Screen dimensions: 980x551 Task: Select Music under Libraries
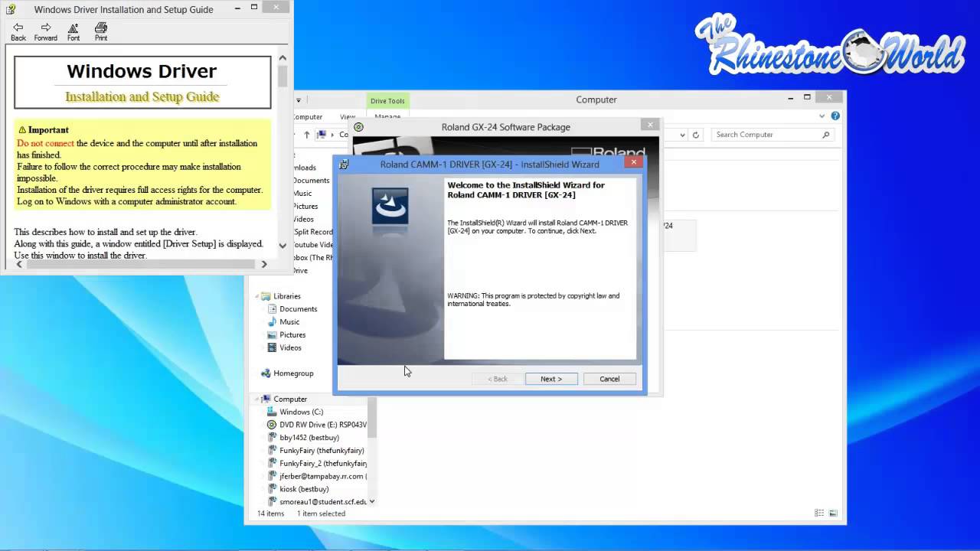[x=289, y=322]
